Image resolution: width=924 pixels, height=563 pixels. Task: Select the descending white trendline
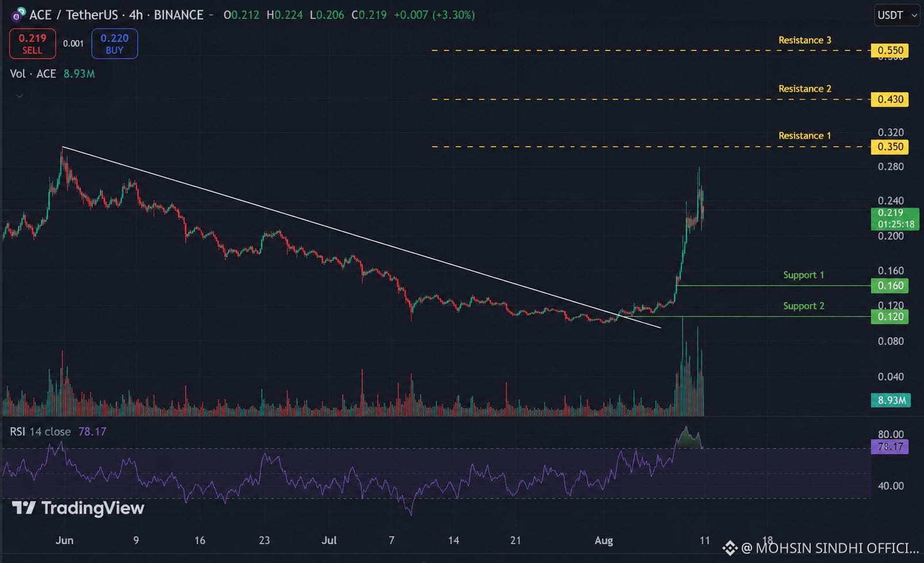coord(361,237)
